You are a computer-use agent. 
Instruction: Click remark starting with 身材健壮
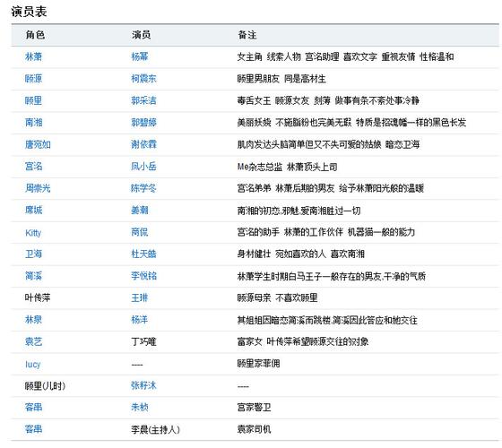click(x=300, y=254)
